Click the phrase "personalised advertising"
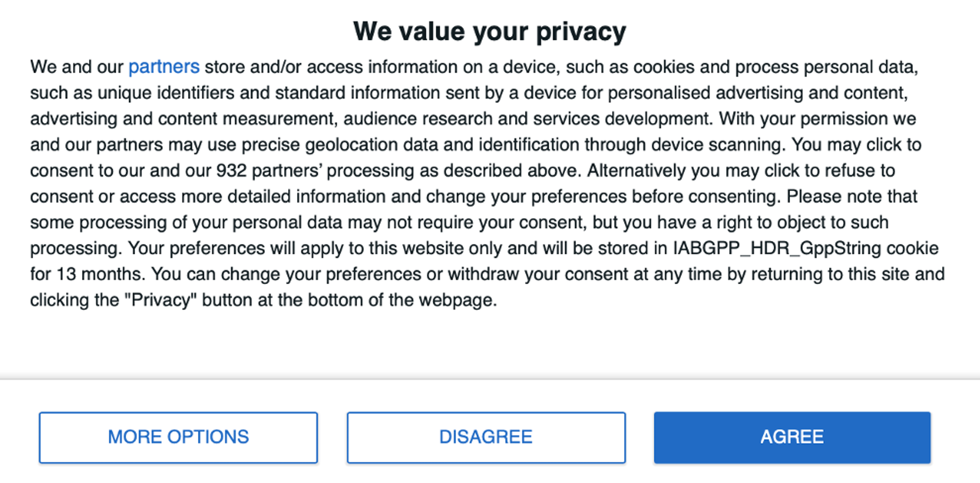980x483 pixels. [705, 93]
